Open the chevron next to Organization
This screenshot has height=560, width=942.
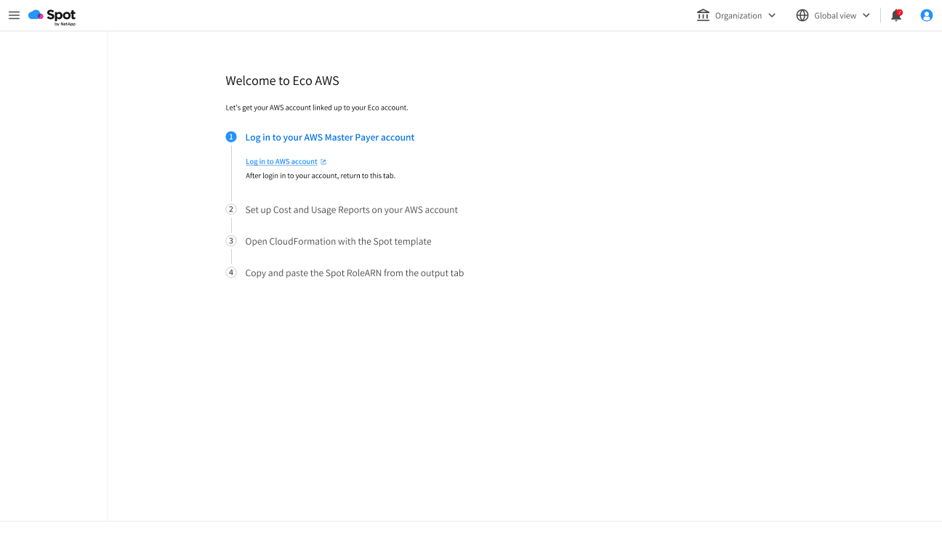coord(771,15)
